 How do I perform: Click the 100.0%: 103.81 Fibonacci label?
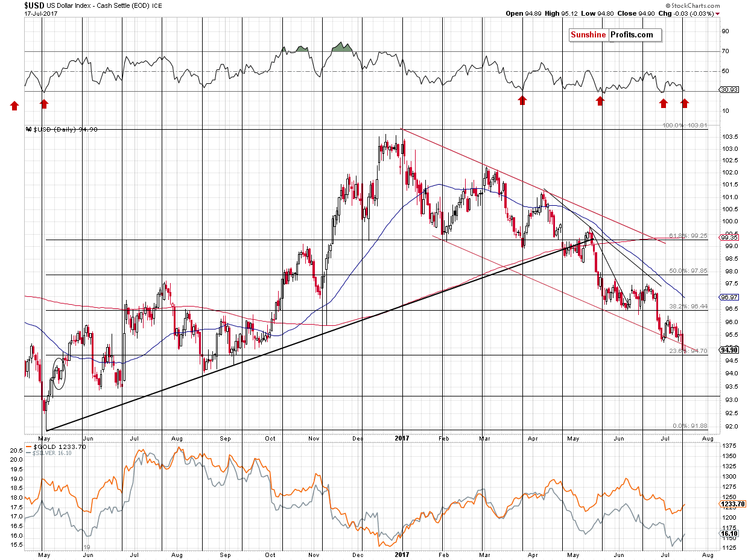click(x=685, y=126)
